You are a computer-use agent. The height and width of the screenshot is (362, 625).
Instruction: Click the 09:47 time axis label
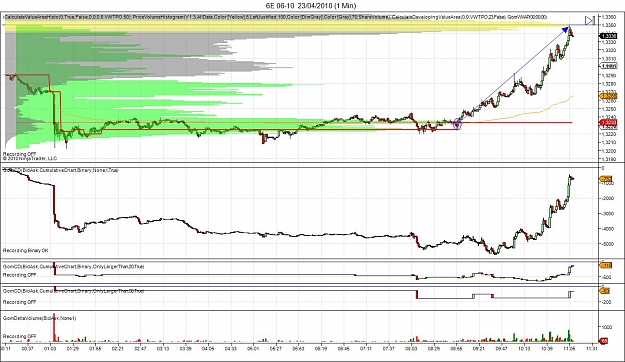(x=501, y=348)
